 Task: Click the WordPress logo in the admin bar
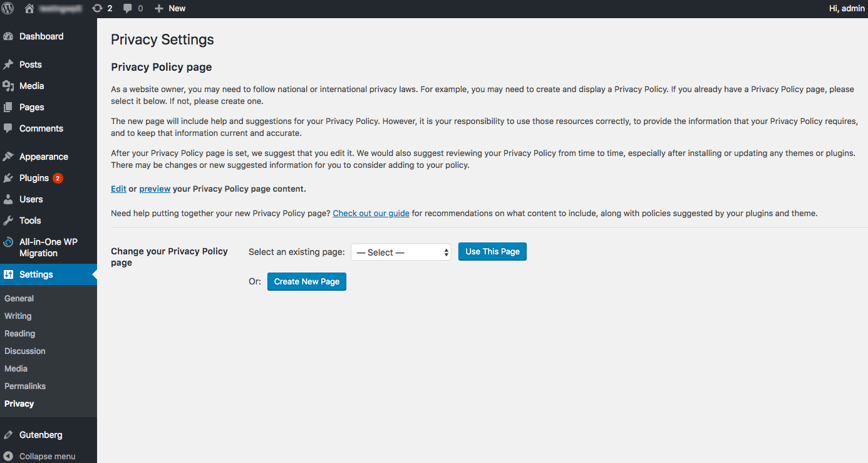coord(8,8)
